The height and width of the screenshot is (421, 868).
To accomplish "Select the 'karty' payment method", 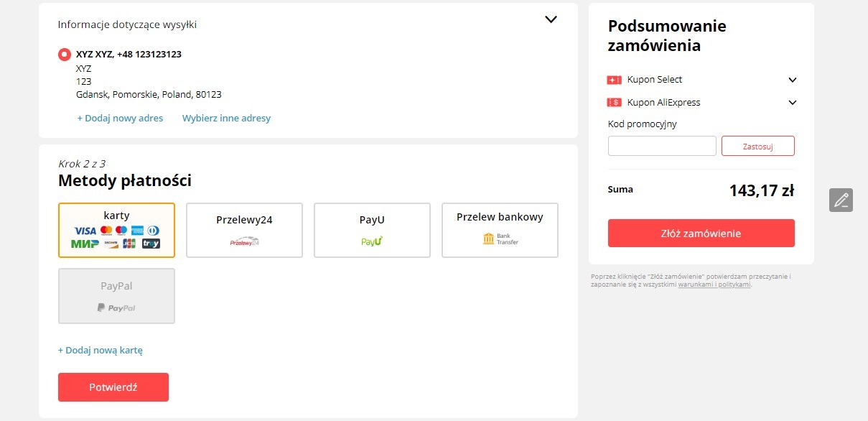I will point(116,230).
